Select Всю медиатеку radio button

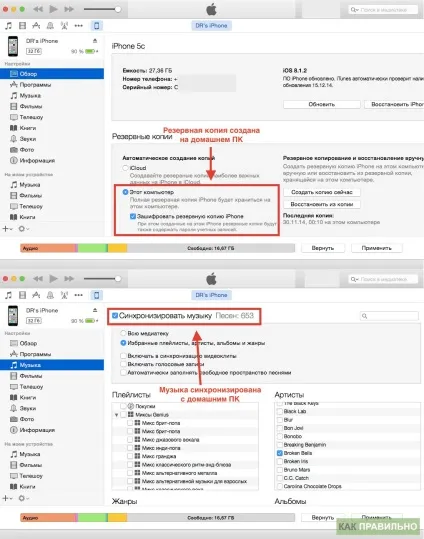point(123,333)
